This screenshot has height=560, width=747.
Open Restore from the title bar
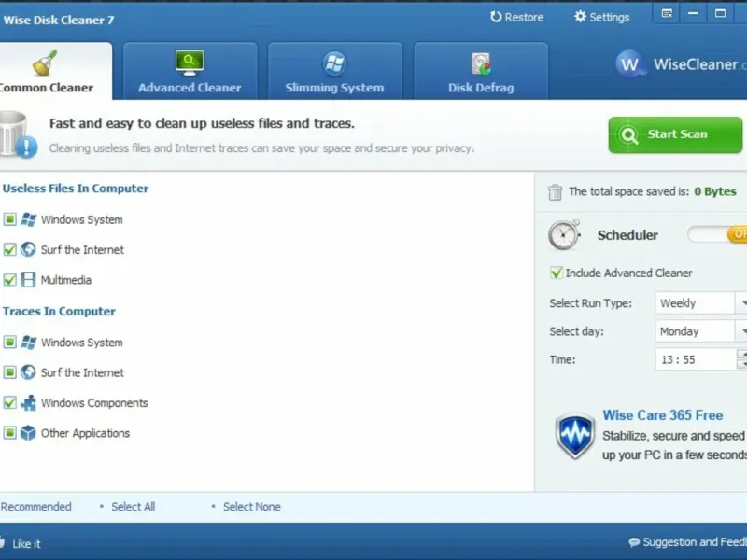pyautogui.click(x=517, y=17)
